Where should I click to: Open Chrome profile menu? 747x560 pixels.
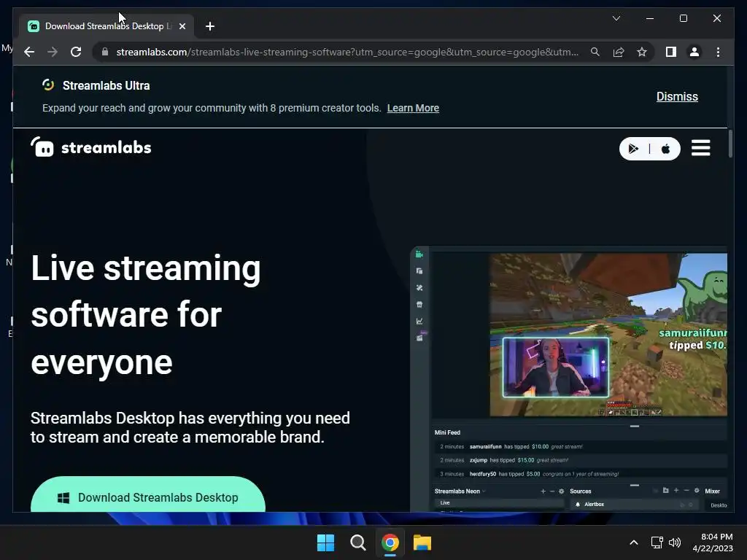pos(694,52)
